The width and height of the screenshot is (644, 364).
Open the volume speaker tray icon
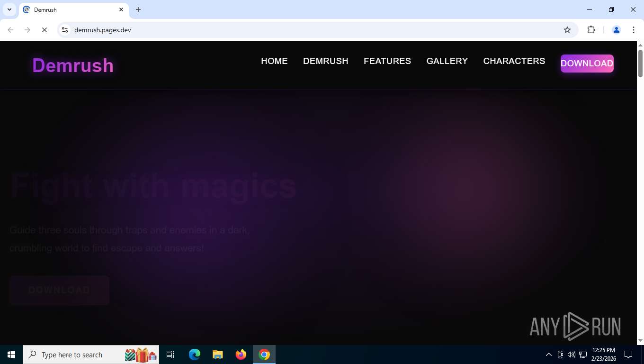tap(572, 355)
